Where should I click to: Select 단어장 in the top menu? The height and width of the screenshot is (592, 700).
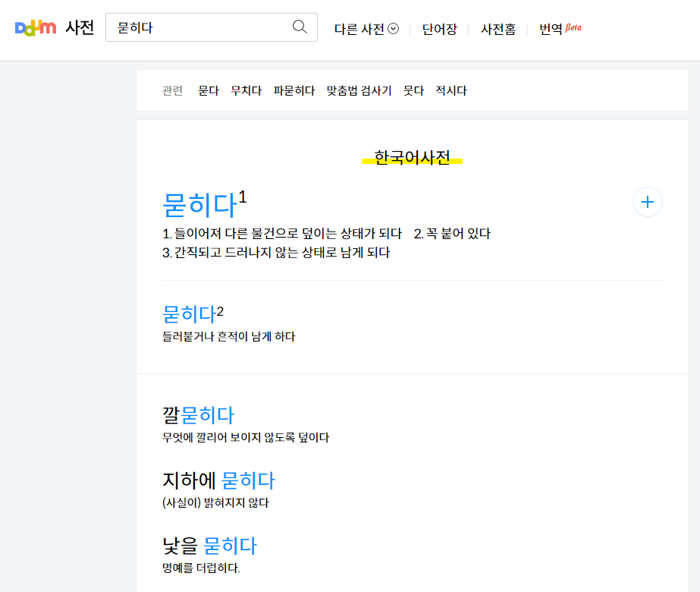point(439,27)
